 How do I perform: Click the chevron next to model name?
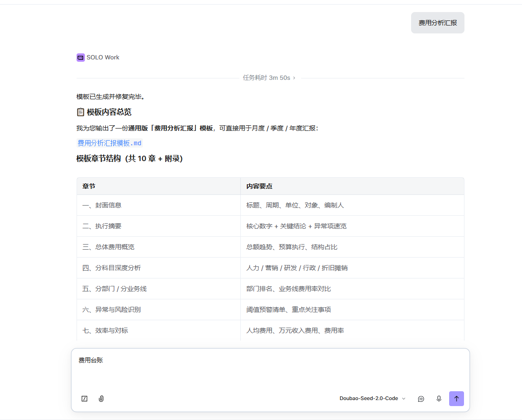coord(404,399)
